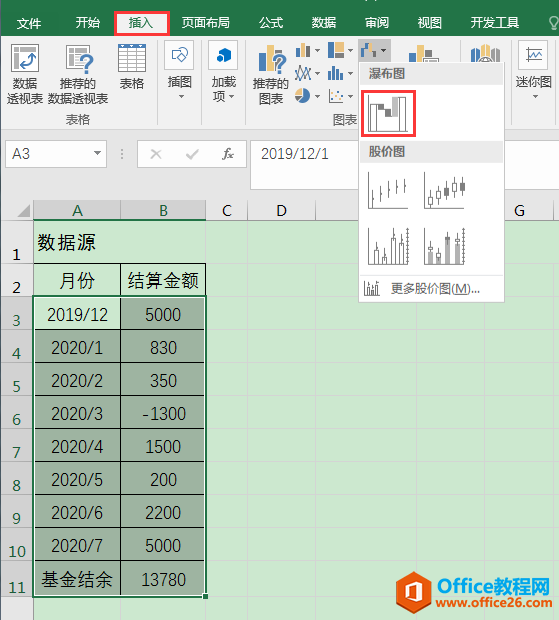This screenshot has width=559, height=620.
Task: Open the Add-ins (加载项) menu
Action: point(223,71)
